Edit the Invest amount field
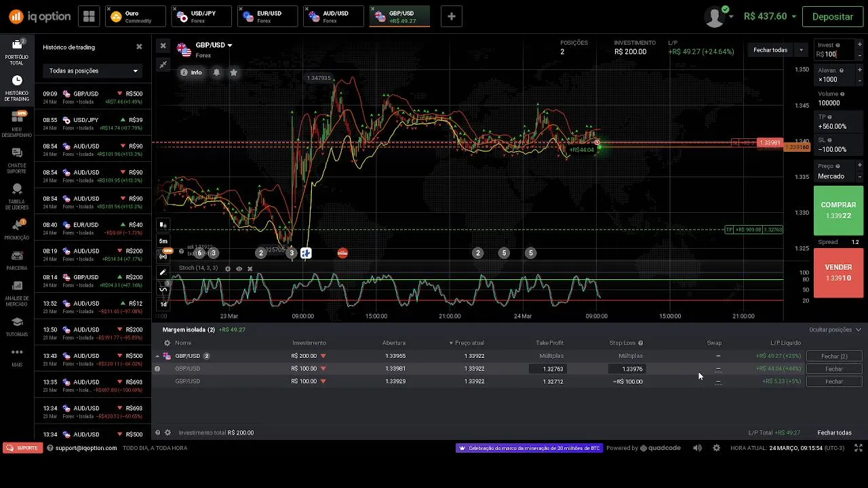The image size is (868, 488). (x=833, y=54)
